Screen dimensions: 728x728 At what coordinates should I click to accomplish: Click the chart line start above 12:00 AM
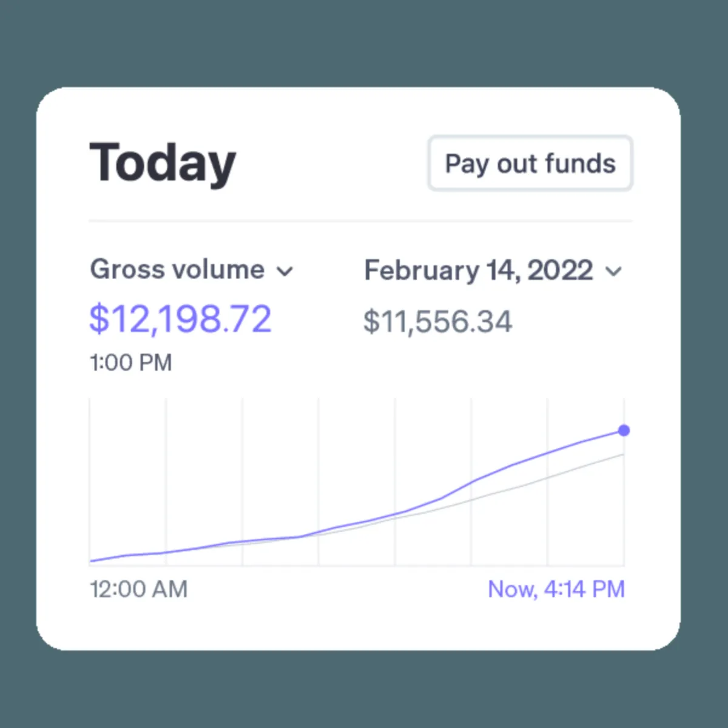tap(92, 561)
